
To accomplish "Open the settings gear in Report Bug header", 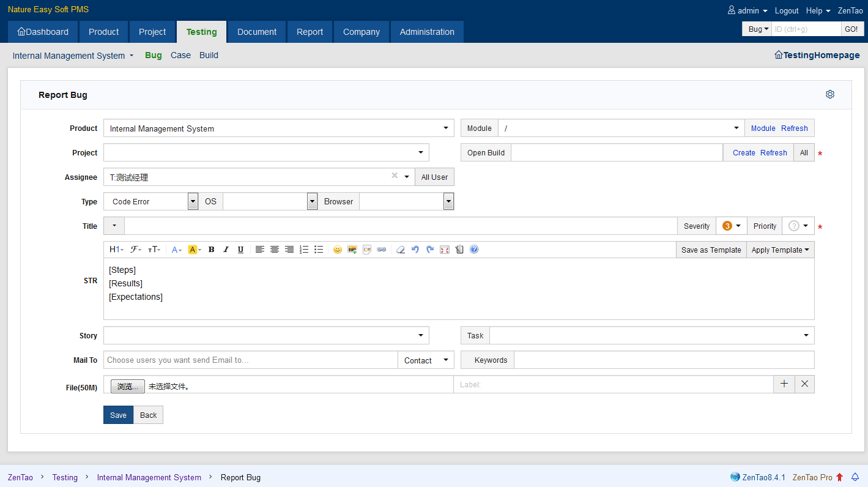I will [x=830, y=94].
